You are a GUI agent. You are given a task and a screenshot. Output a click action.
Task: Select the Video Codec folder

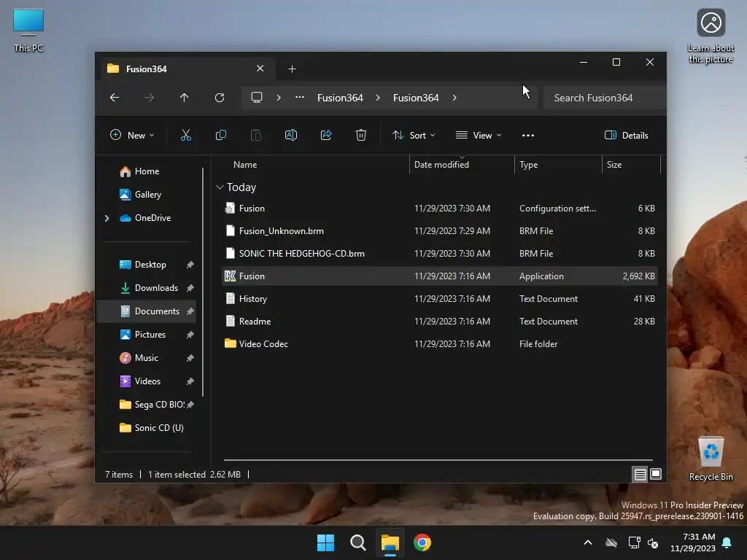(x=440, y=344)
